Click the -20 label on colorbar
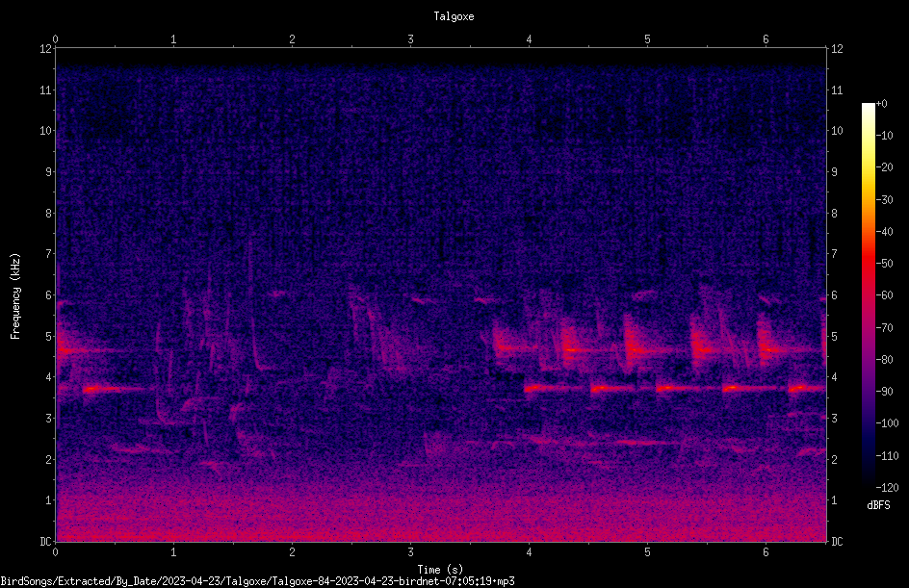The image size is (909, 588). 885,166
